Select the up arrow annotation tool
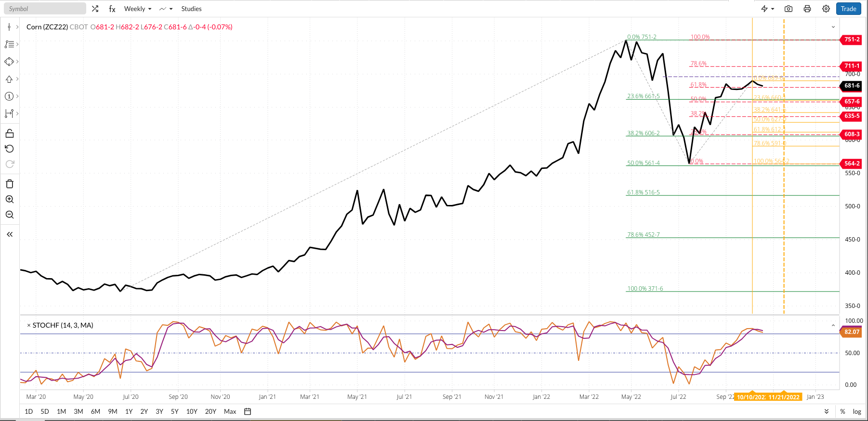 pos(9,79)
